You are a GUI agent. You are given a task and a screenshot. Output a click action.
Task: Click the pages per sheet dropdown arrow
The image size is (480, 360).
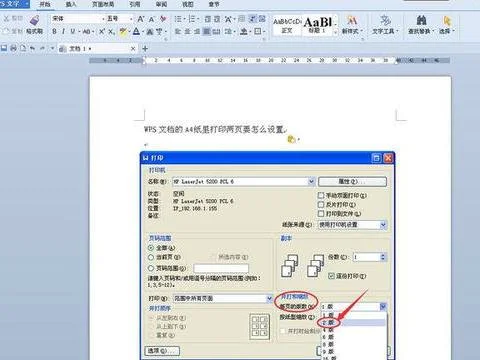(383, 306)
